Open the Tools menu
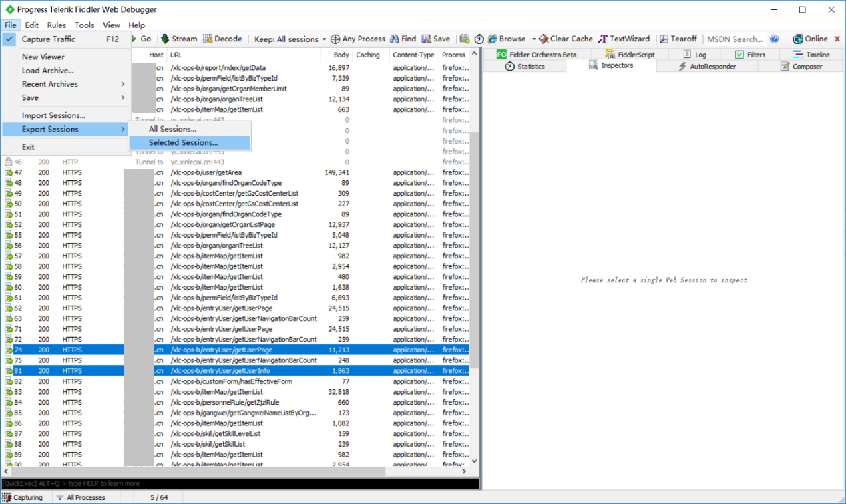 pos(85,25)
